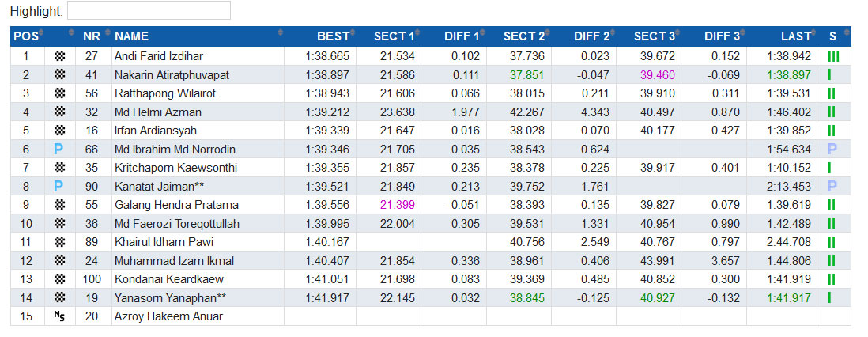Click the three green bars status in row 1
Screen dimensions: 868x337
click(x=833, y=56)
